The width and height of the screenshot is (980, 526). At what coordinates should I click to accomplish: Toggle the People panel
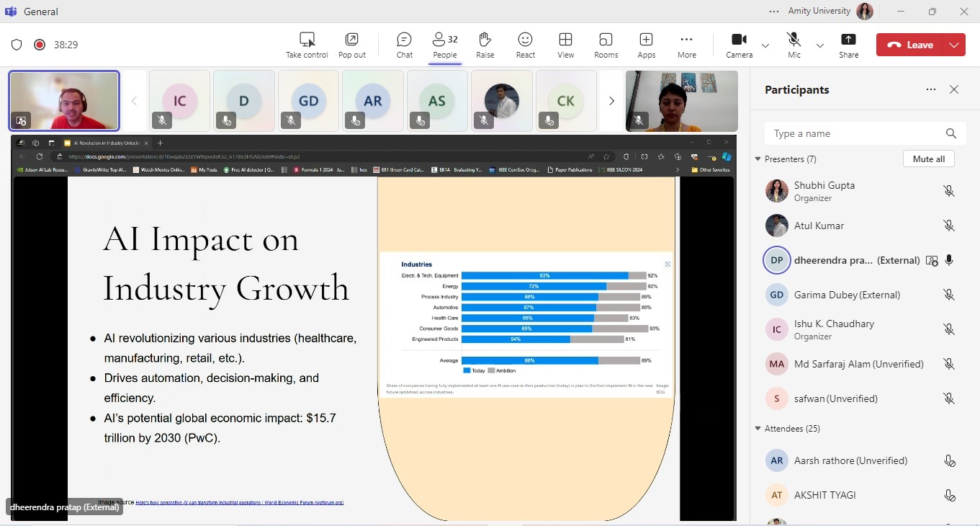[x=445, y=45]
